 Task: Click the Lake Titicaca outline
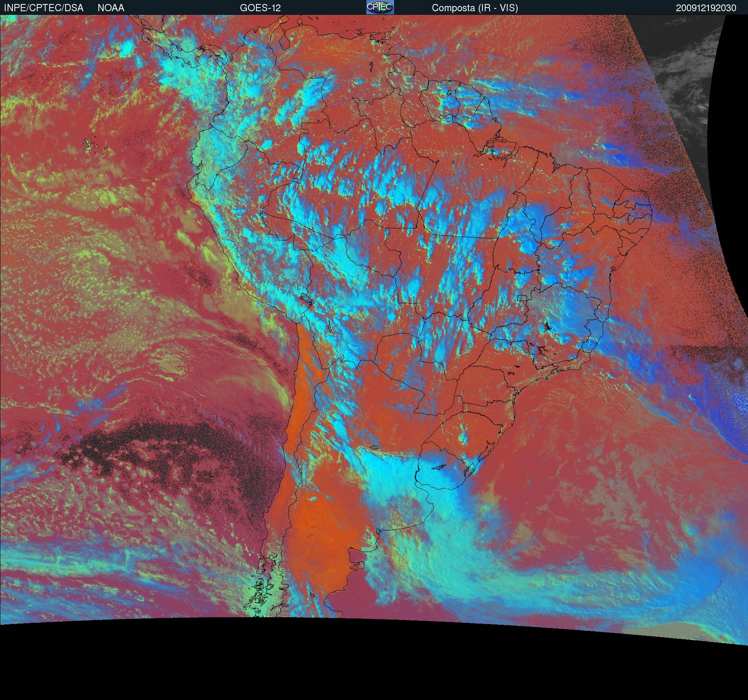tap(306, 299)
